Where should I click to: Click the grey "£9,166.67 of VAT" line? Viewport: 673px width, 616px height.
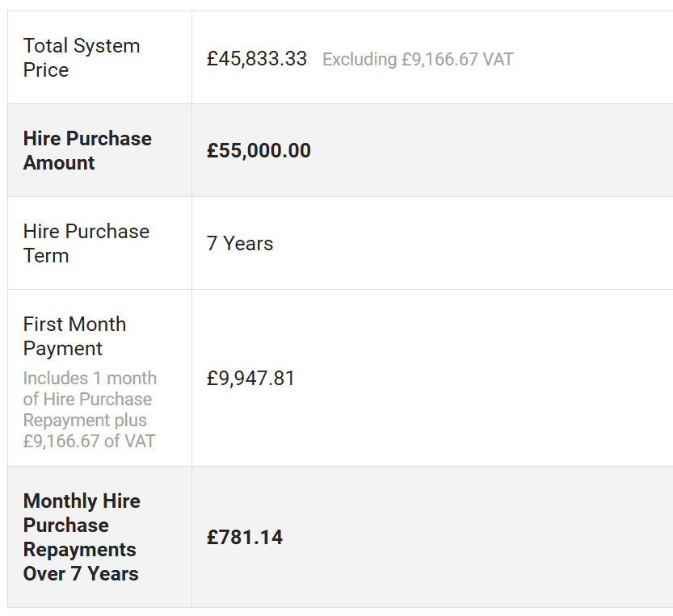89,442
